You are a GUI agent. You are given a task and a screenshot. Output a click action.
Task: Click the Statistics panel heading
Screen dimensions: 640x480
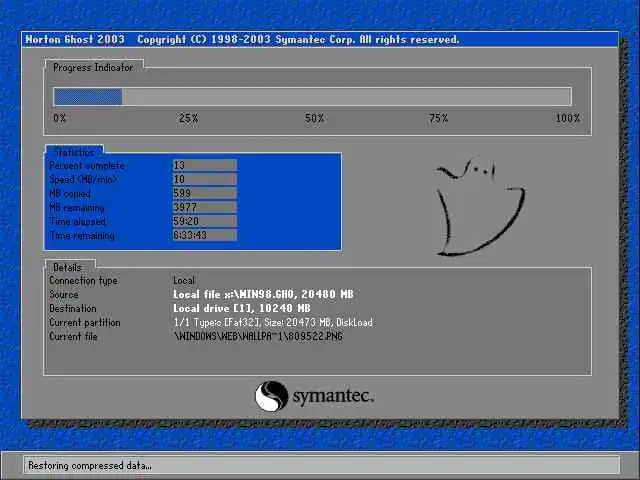pyautogui.click(x=75, y=152)
